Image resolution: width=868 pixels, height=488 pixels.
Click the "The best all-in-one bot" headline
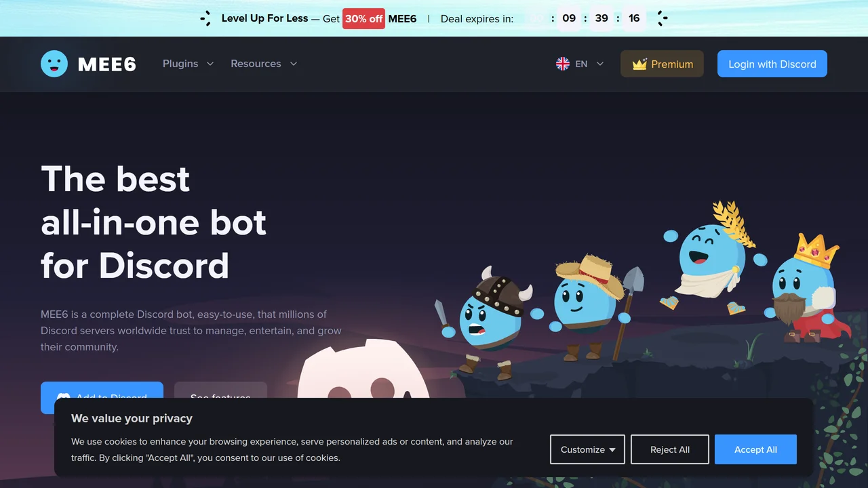(x=154, y=222)
